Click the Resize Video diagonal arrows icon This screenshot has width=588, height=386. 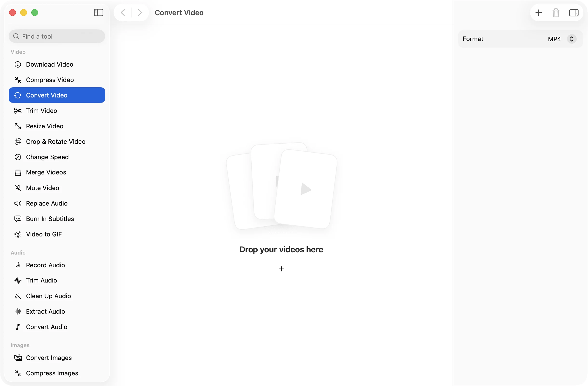tap(18, 126)
